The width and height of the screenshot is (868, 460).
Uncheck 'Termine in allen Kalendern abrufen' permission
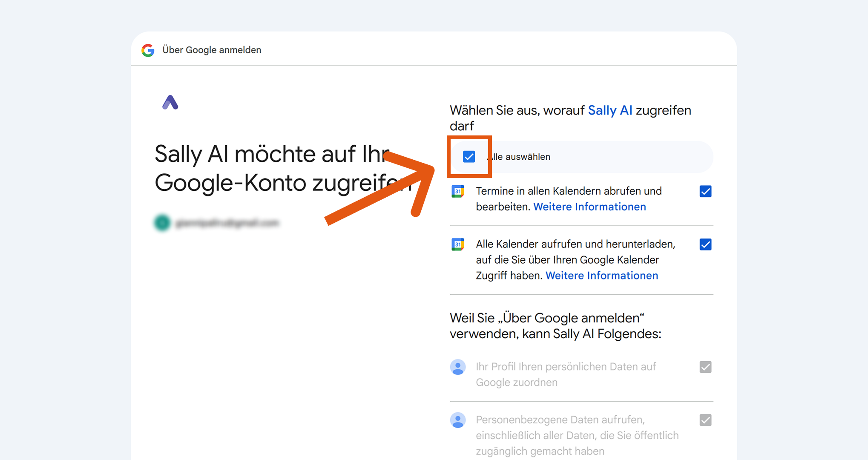click(x=705, y=191)
